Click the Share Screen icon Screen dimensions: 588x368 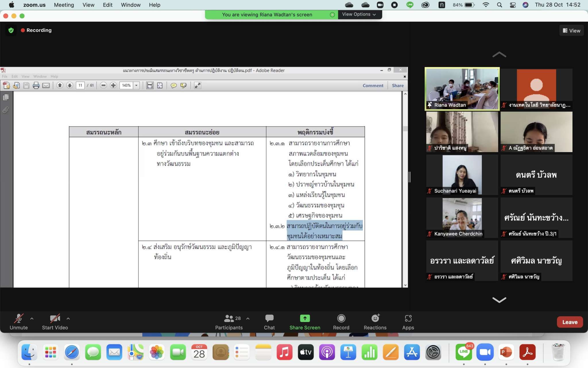point(305,318)
